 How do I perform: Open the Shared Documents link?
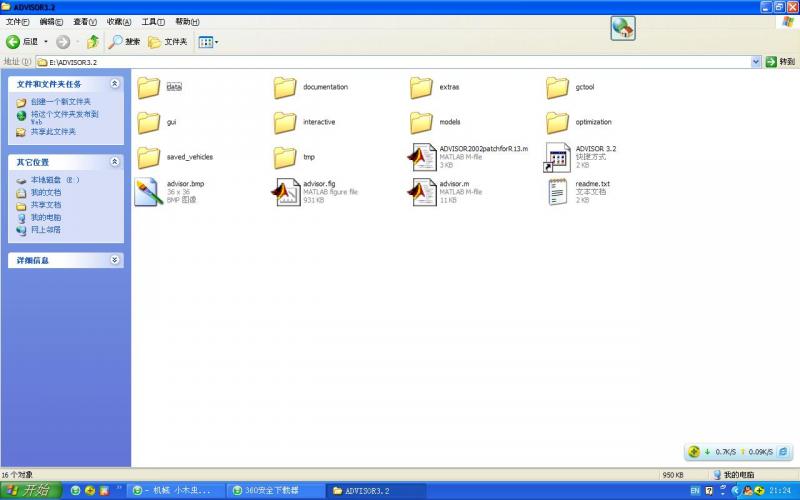(x=45, y=205)
